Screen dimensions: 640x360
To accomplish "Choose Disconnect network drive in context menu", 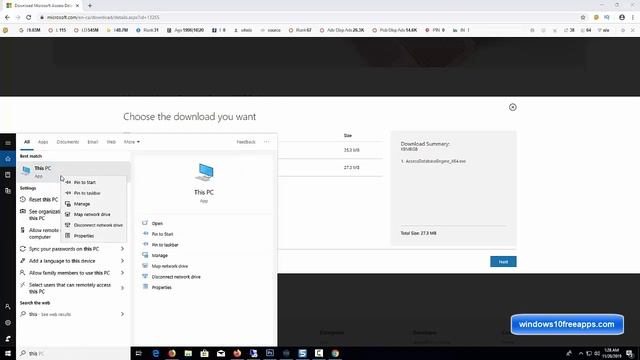I will [x=93, y=225].
